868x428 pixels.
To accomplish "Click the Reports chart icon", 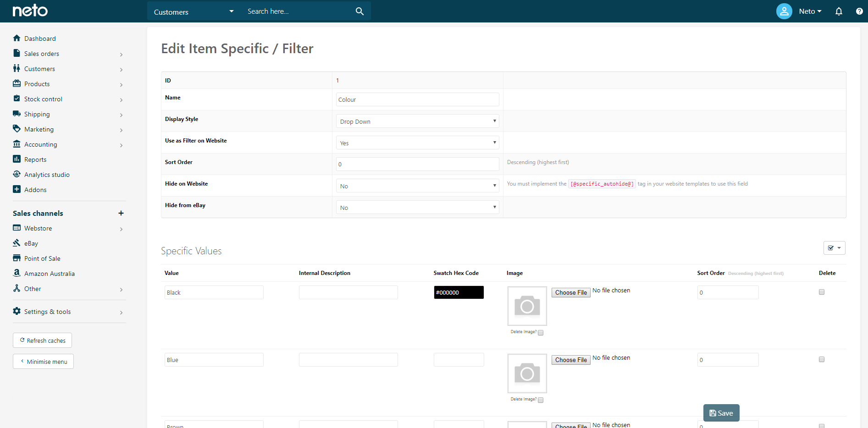I will tap(17, 159).
